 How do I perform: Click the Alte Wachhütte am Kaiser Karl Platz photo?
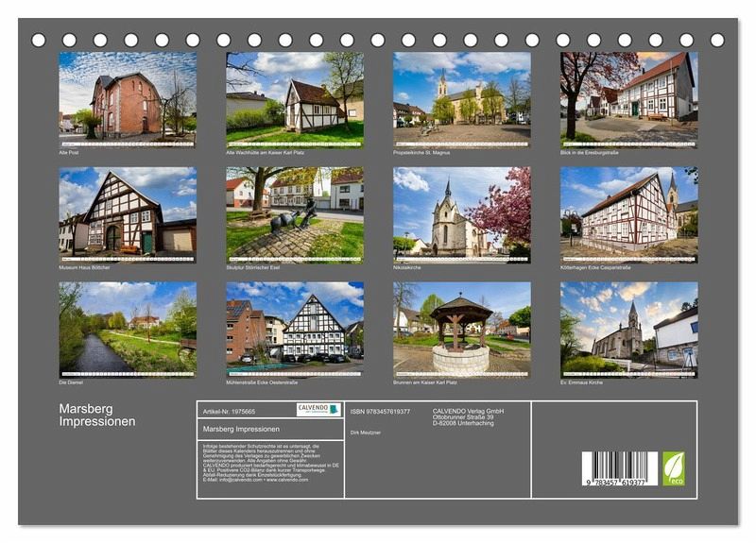point(295,95)
